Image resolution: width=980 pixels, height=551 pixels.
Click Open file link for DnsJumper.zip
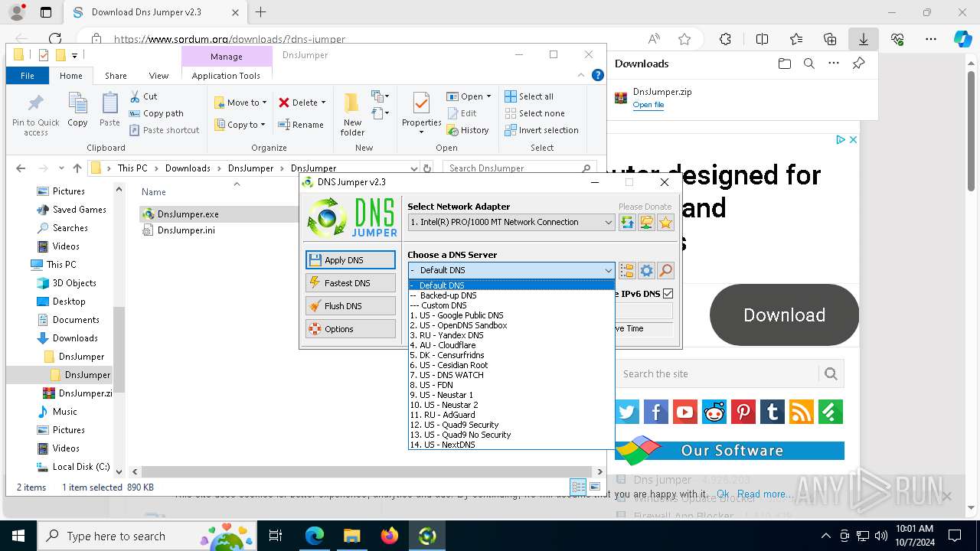tap(648, 105)
